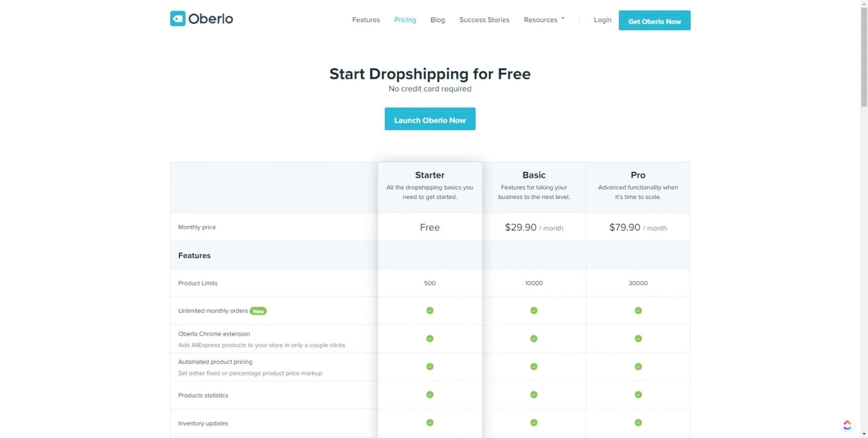Click the Oberlo Chrome extension label
Viewport: 868px width, 438px height.
pos(214,334)
